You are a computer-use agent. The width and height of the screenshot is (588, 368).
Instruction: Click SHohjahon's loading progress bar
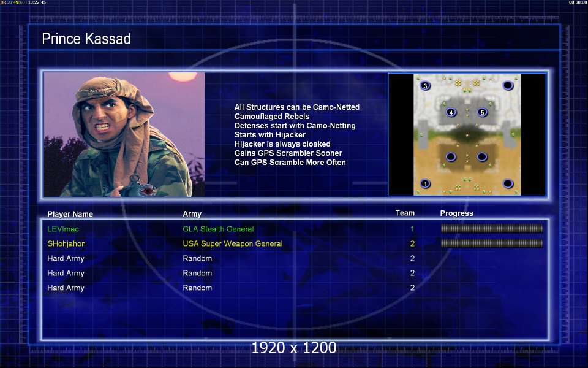[x=492, y=243]
